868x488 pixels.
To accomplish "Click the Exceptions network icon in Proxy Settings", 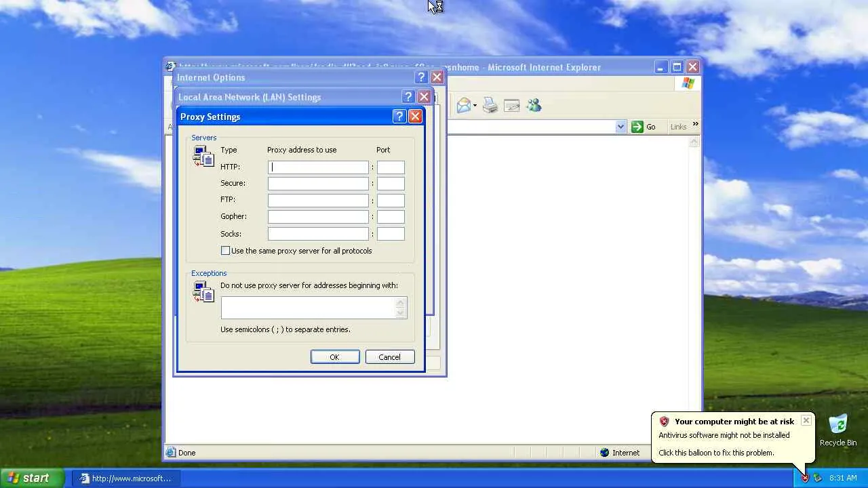I will (203, 292).
